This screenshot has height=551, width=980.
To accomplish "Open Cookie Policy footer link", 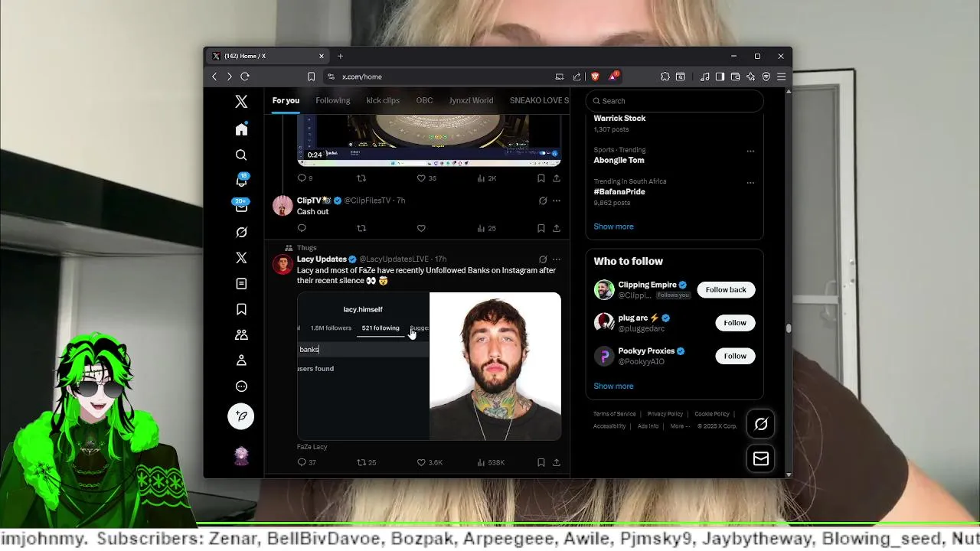I will 712,414.
